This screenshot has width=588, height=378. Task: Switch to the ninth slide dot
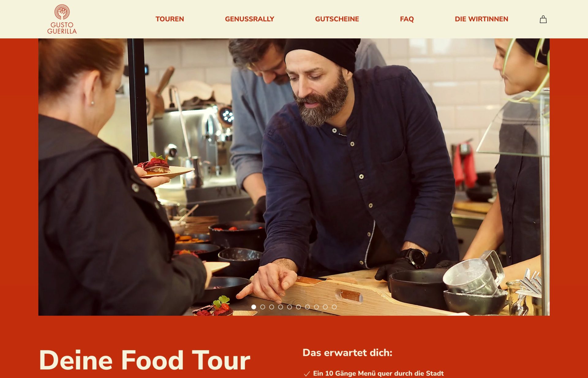[x=325, y=307]
